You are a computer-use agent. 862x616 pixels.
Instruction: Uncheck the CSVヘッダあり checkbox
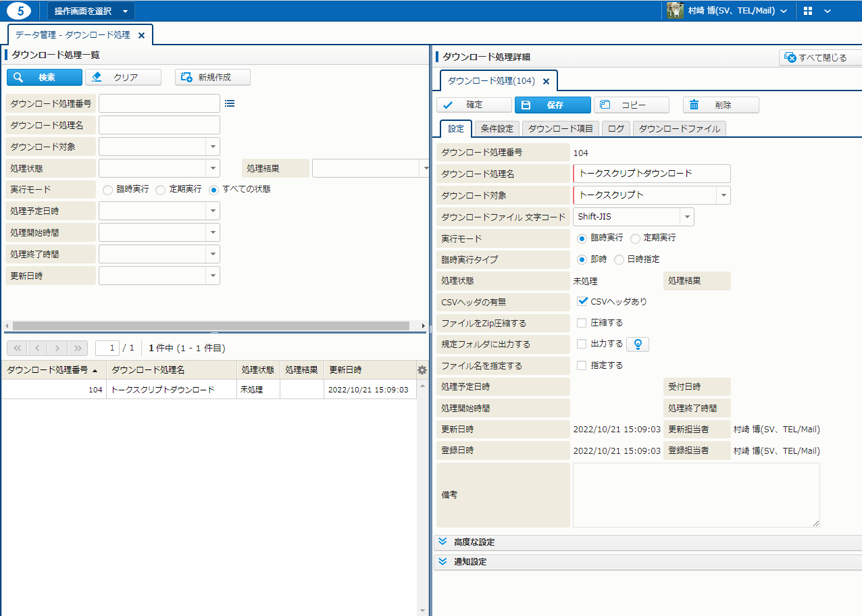coord(582,301)
